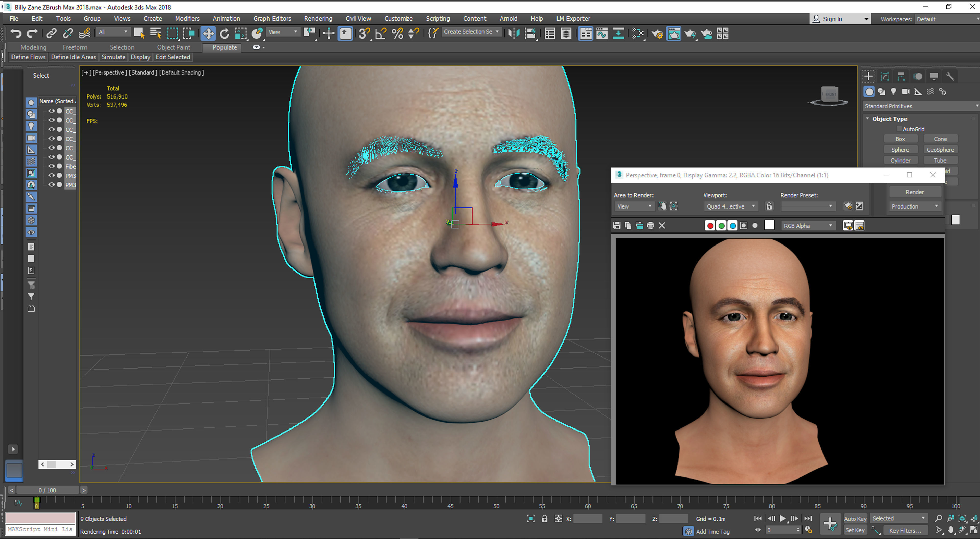Create a Sphere from Object Type

click(x=901, y=149)
